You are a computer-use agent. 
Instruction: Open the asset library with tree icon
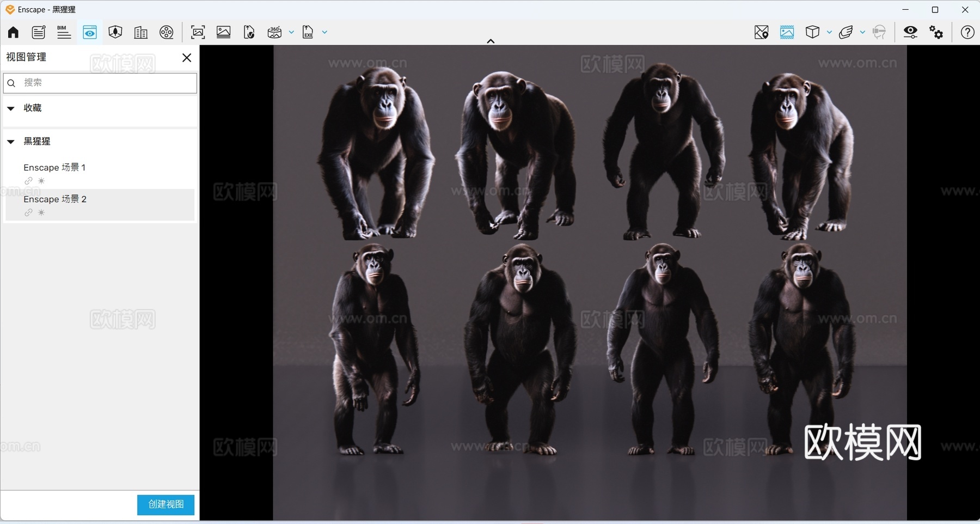[115, 33]
